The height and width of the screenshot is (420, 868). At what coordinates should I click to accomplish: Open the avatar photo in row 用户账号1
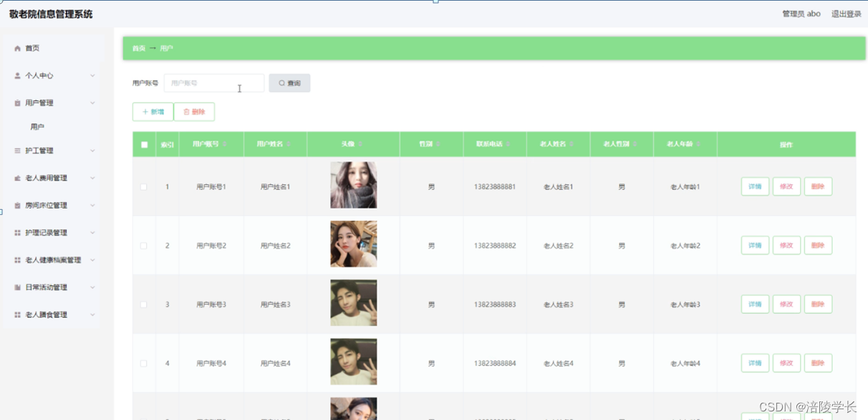pos(353,185)
